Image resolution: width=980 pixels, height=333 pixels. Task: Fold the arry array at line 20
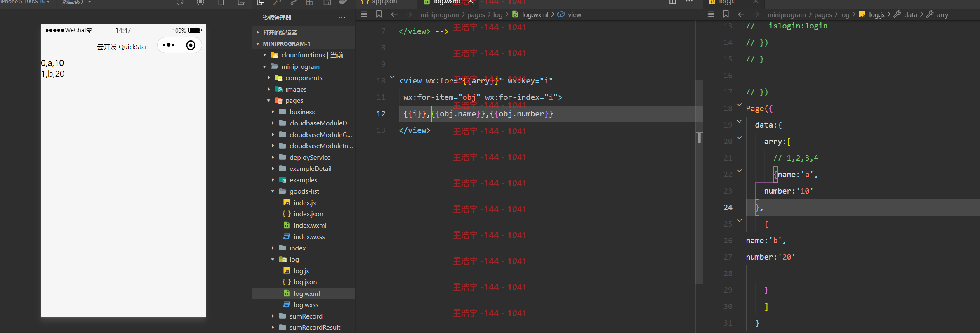pyautogui.click(x=739, y=137)
